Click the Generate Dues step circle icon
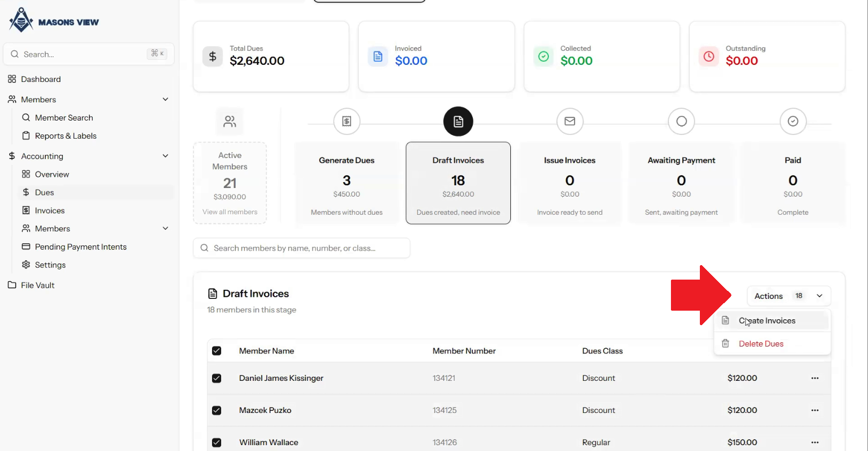The image size is (868, 451). pyautogui.click(x=346, y=122)
